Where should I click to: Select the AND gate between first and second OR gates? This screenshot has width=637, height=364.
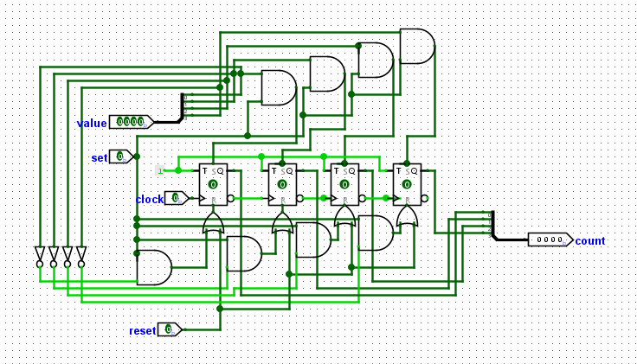[244, 253]
